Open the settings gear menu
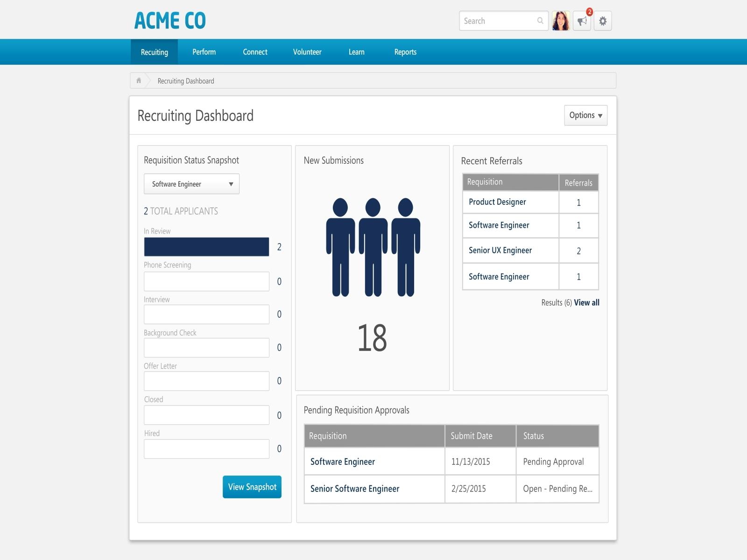 603,21
